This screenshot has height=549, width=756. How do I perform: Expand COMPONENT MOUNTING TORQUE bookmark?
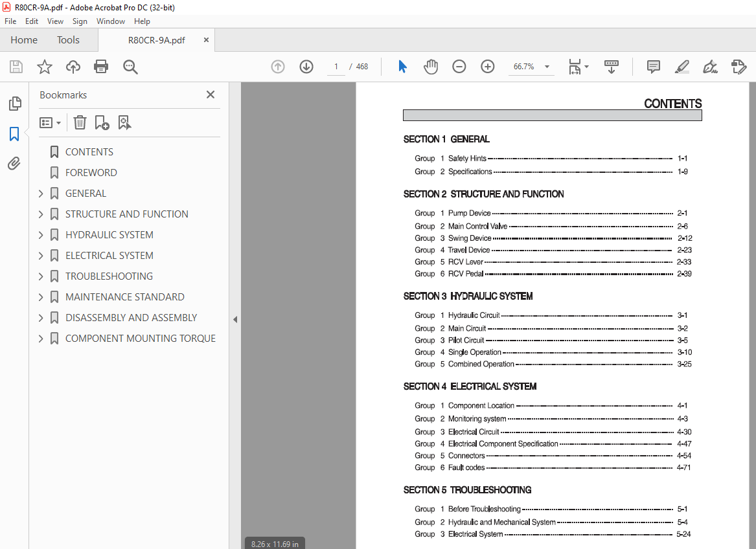click(x=41, y=339)
